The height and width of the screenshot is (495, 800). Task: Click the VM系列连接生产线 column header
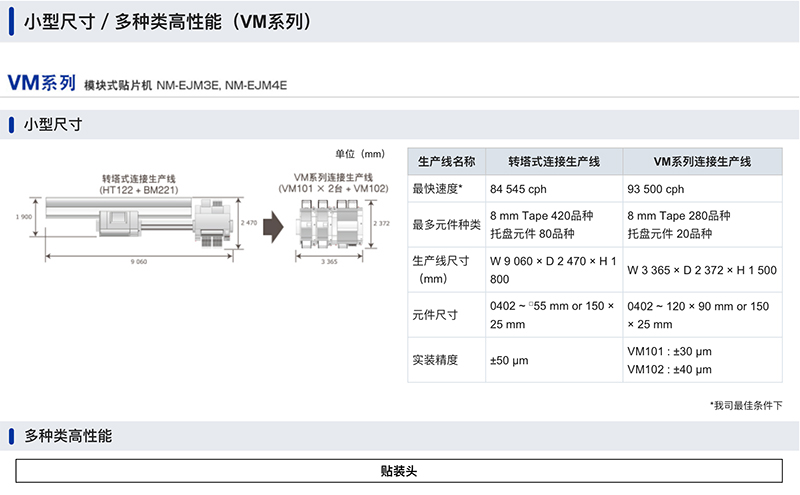[702, 162]
